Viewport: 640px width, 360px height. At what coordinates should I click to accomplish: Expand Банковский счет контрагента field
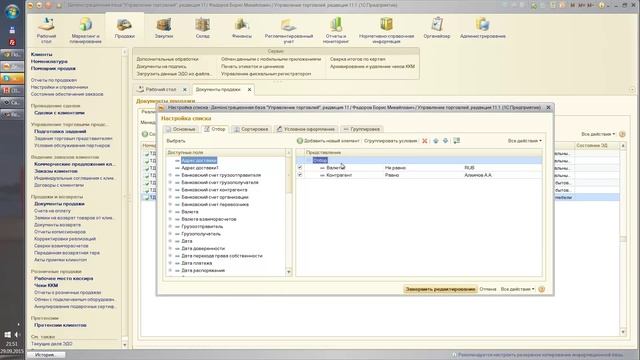(x=170, y=190)
